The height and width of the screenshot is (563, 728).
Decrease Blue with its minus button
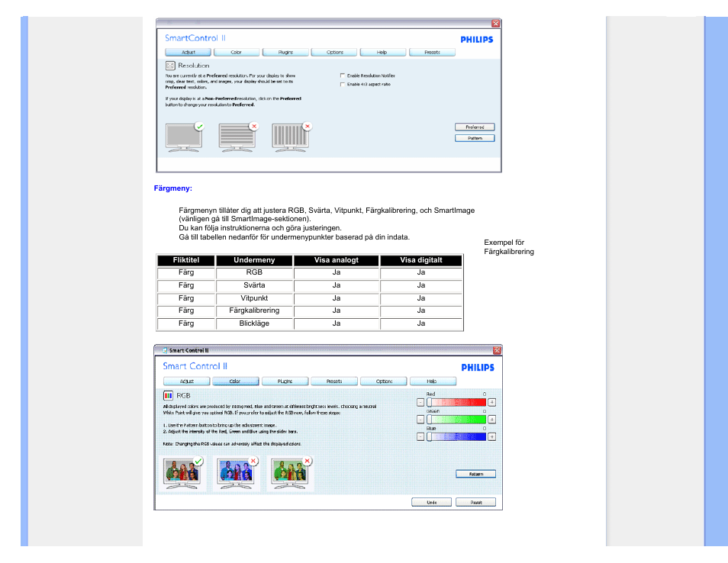(x=420, y=437)
